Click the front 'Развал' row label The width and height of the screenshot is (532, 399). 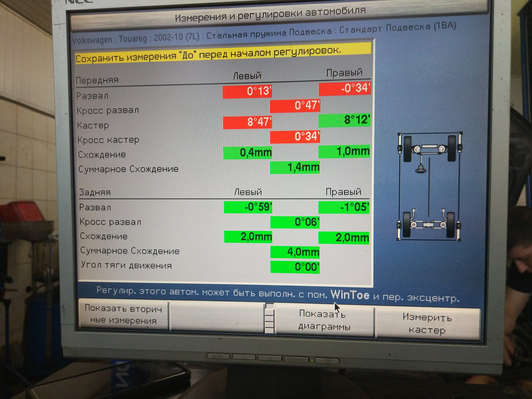[92, 96]
